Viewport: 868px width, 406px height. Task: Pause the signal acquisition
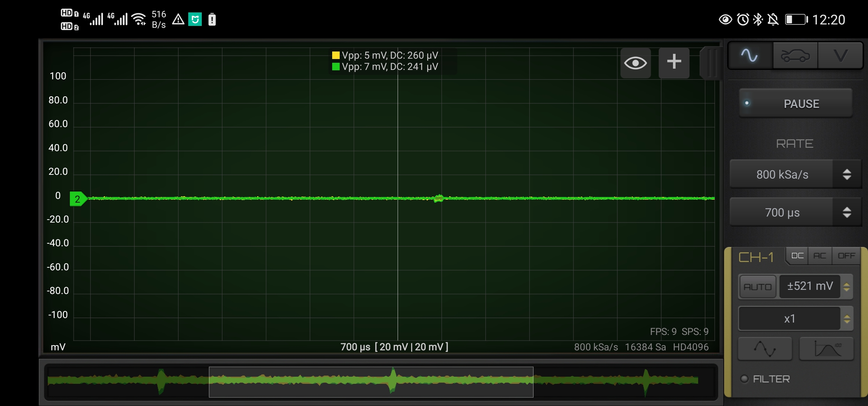(795, 103)
